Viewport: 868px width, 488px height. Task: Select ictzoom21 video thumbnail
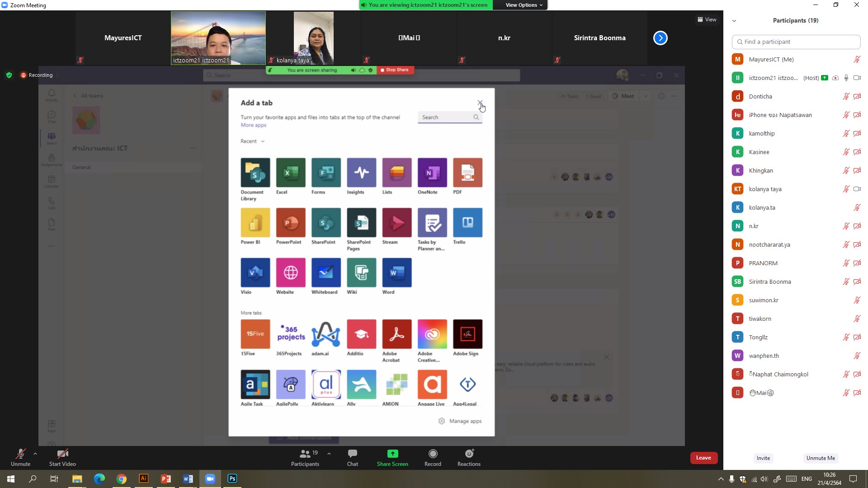coord(218,38)
